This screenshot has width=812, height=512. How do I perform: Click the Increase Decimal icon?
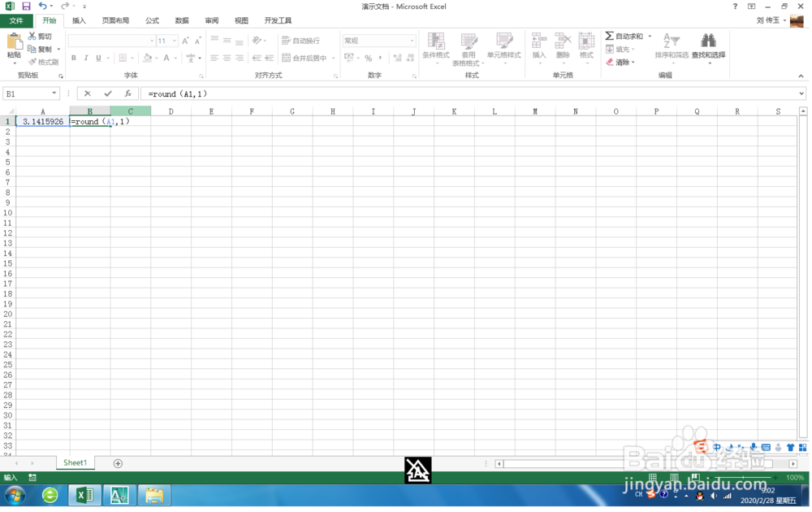click(399, 58)
